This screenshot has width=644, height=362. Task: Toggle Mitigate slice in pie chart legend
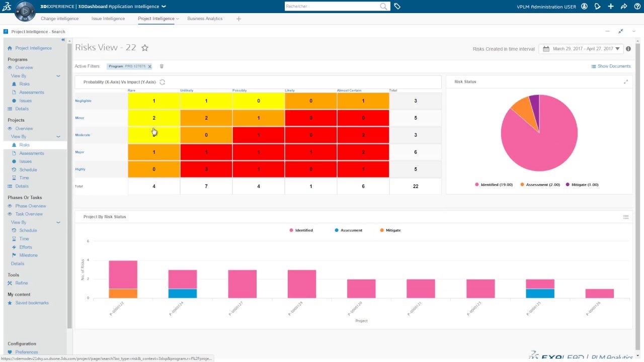[582, 185]
